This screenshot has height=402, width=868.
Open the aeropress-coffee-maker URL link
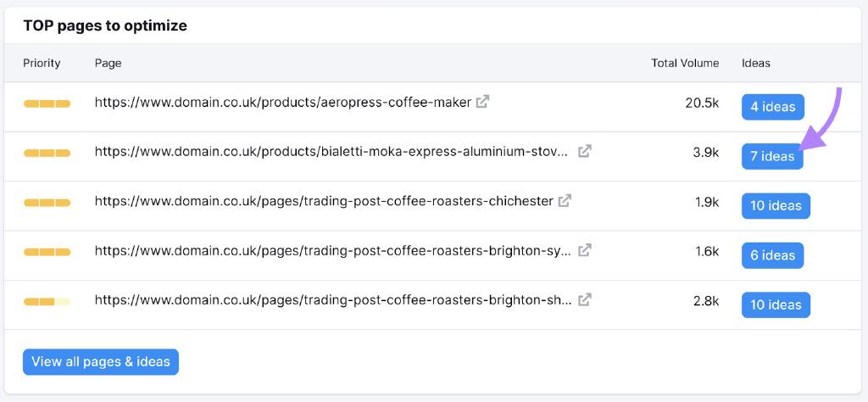coord(283,103)
